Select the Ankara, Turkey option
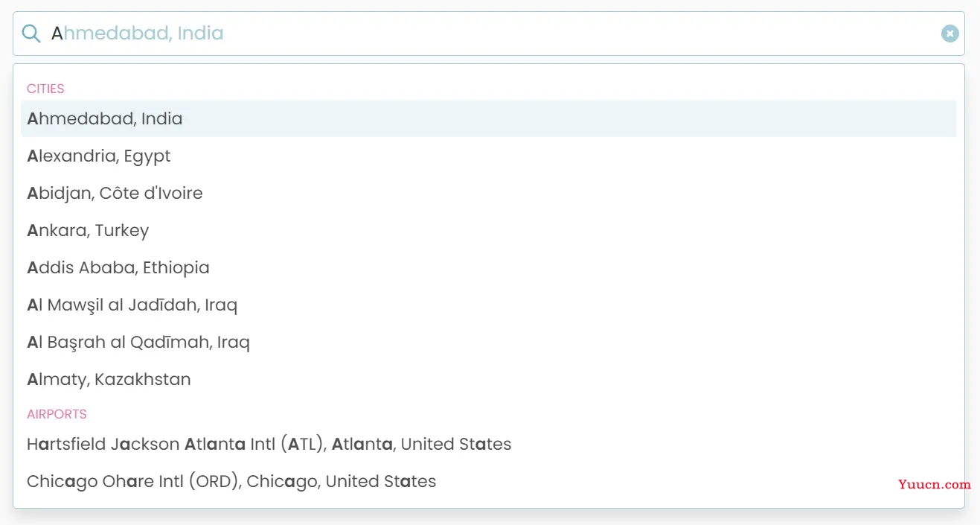980x525 pixels. 489,230
